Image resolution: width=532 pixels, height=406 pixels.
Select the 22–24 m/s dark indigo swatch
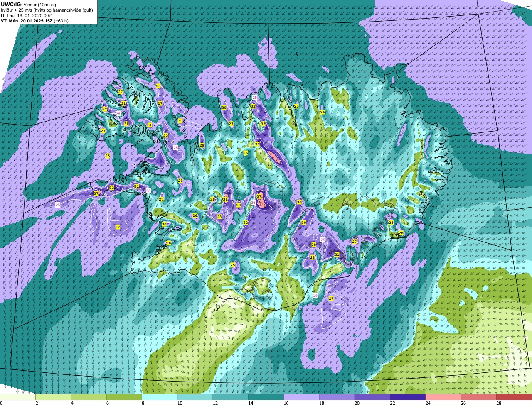(408, 397)
